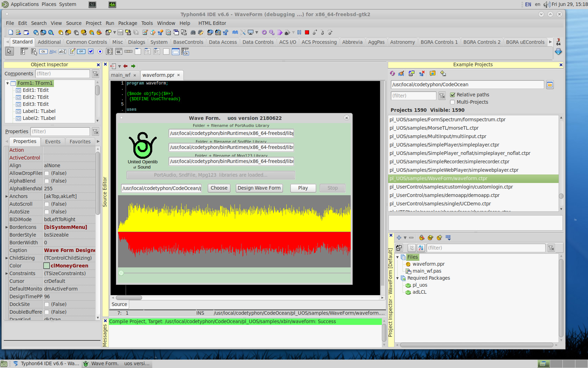Viewport: 588px width, 368px height.
Task: Switch to the Common Controls palette tab
Action: point(86,42)
